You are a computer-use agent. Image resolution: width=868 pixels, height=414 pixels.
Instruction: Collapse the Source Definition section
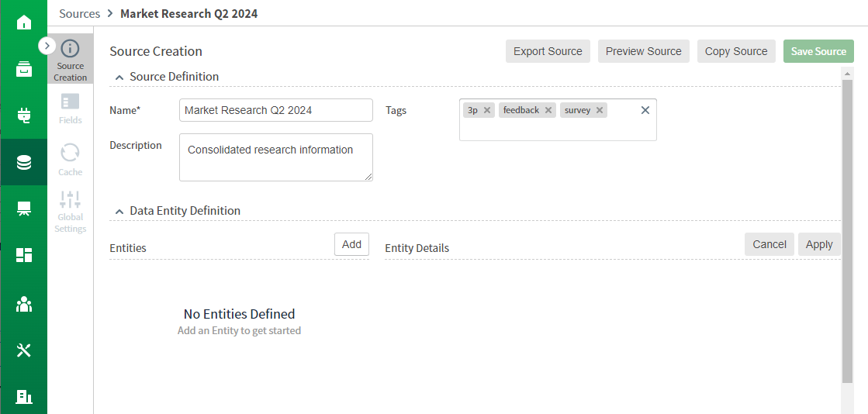tap(119, 77)
